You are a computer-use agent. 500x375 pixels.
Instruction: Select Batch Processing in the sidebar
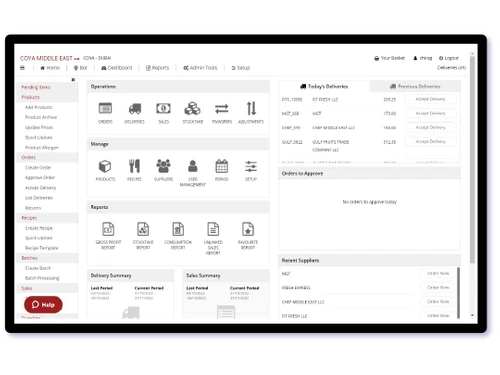pos(42,278)
